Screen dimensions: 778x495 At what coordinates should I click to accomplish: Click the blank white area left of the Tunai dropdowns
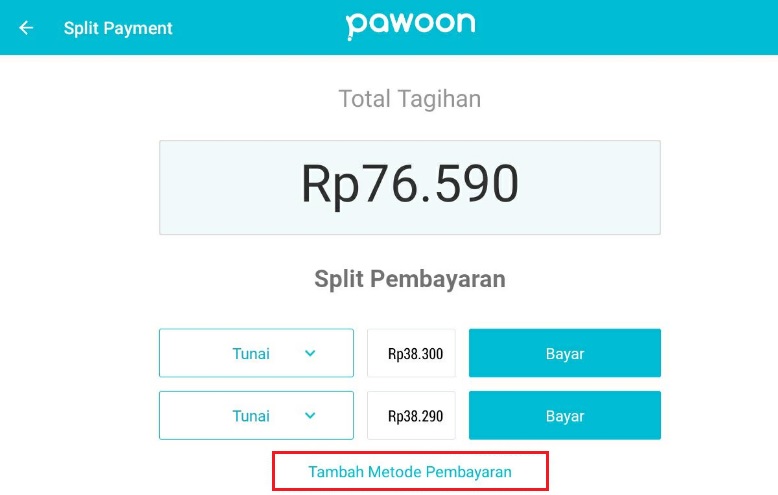pos(80,385)
